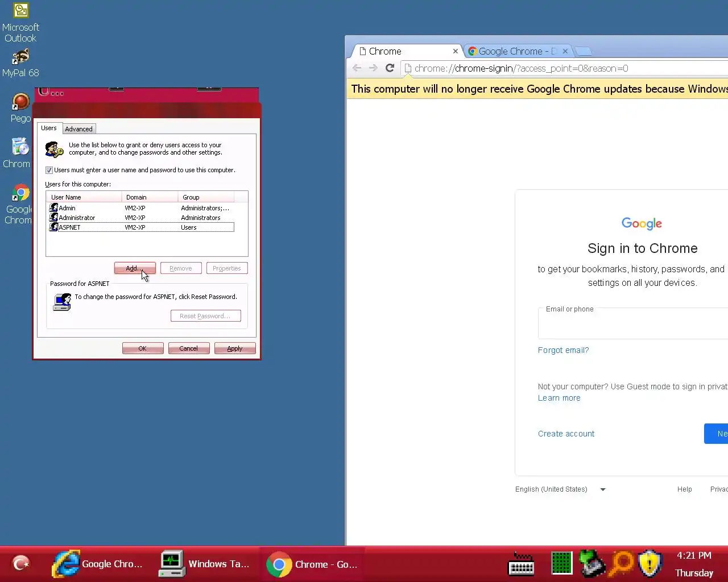Click the Start button flag icon on taskbar

(21, 564)
